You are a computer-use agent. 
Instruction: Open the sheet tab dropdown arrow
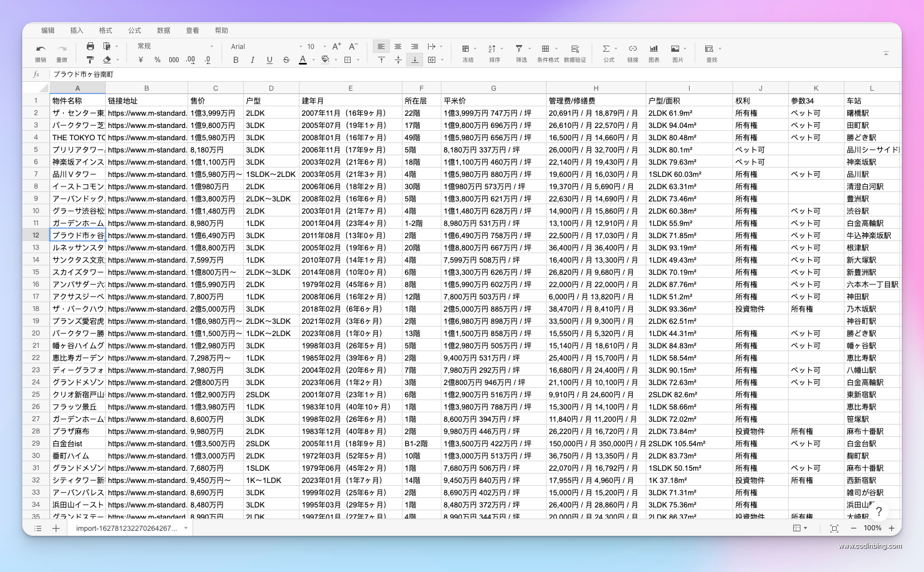(185, 529)
